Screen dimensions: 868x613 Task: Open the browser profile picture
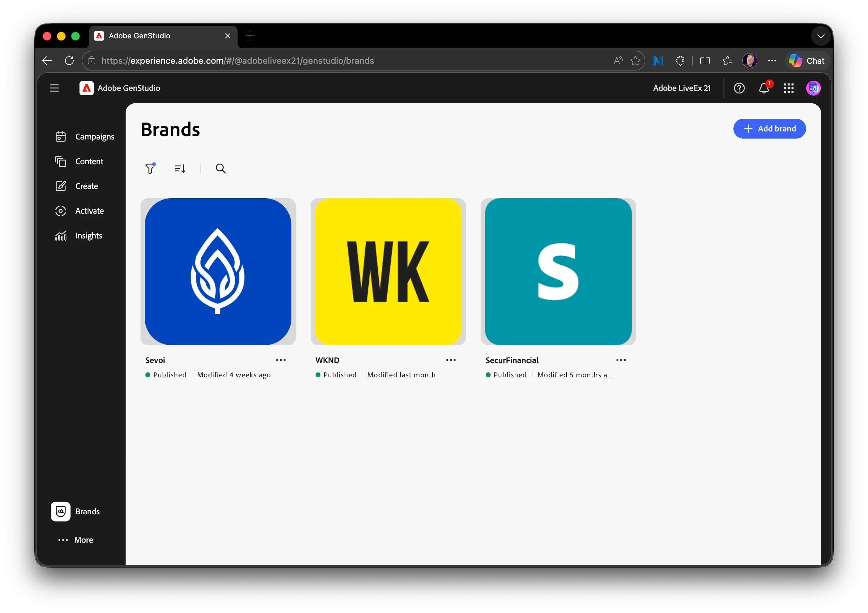pos(750,61)
